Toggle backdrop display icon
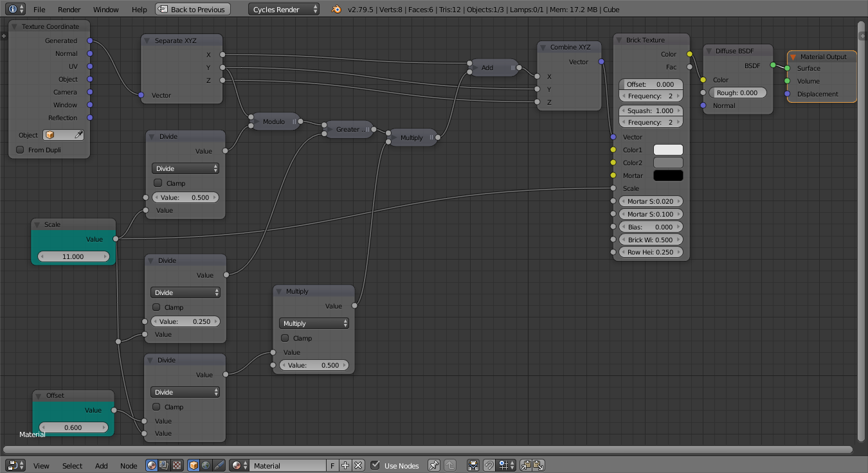This screenshot has height=473, width=868. click(473, 465)
